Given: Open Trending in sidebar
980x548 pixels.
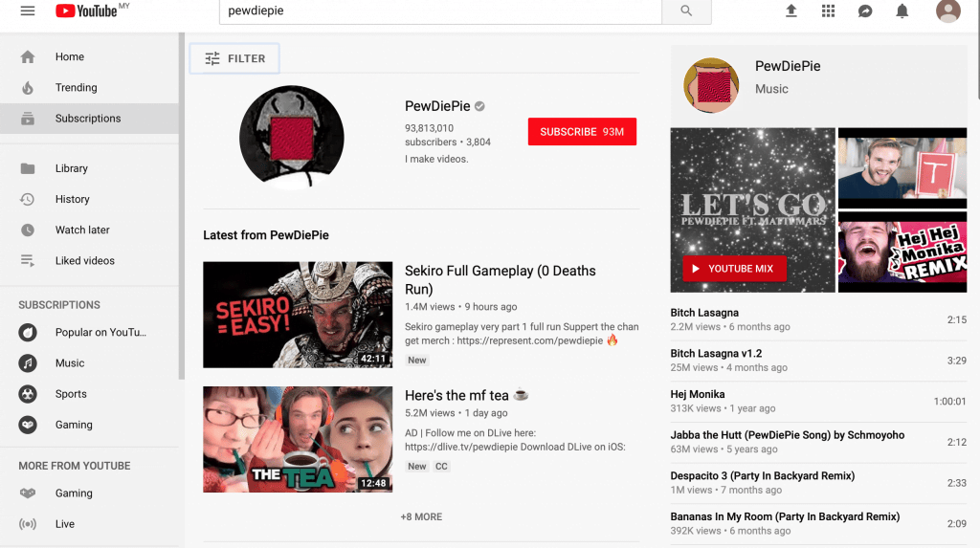Looking at the screenshot, I should 89,87.
